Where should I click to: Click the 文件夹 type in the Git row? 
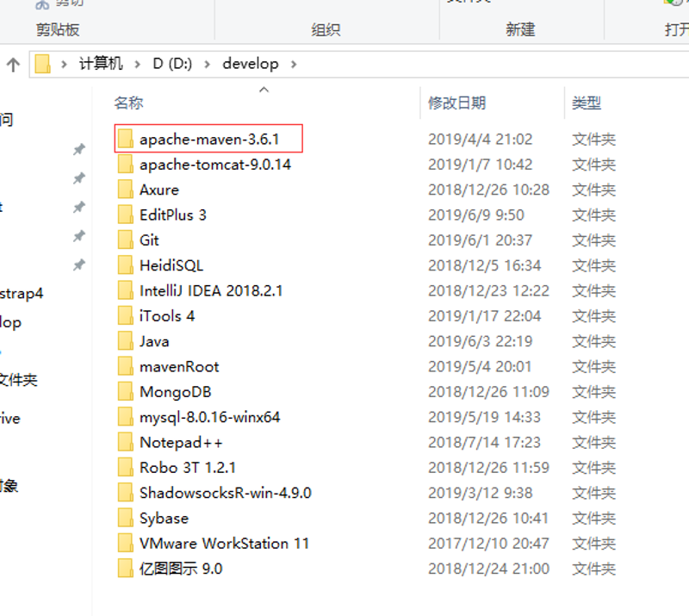pyautogui.click(x=593, y=240)
